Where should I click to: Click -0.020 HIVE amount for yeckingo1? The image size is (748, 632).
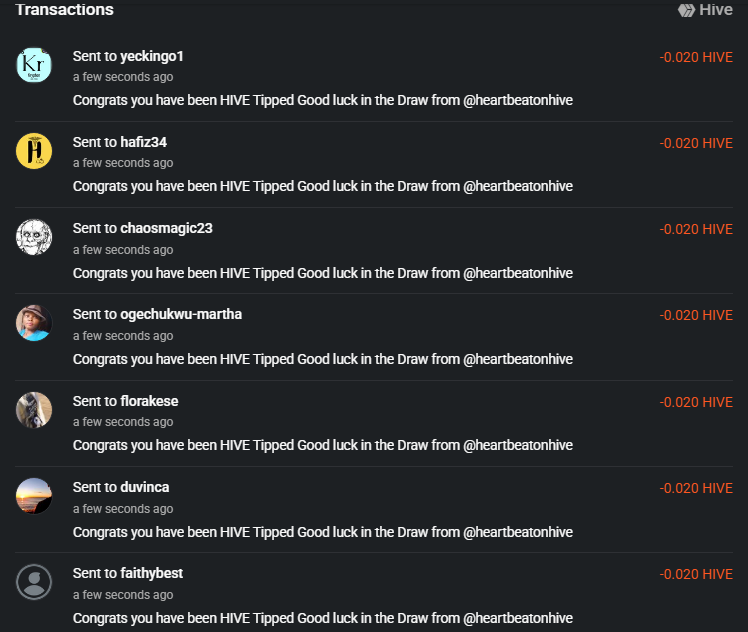tap(696, 57)
